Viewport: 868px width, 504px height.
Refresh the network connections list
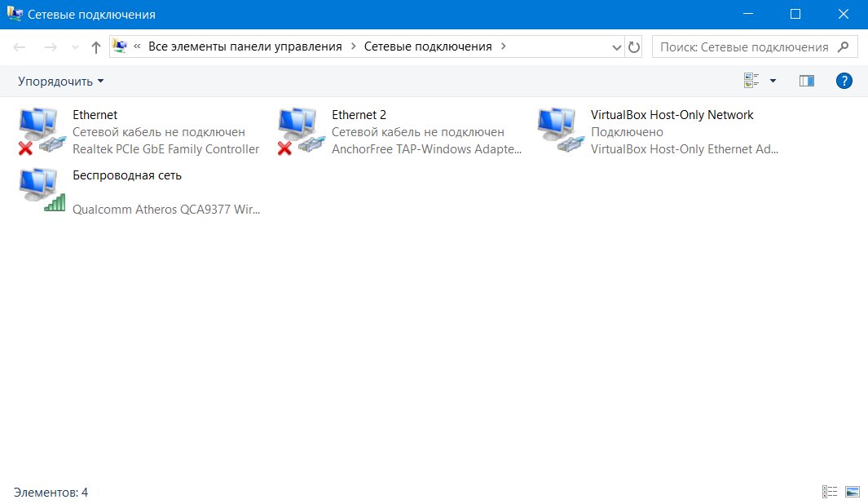tap(633, 47)
